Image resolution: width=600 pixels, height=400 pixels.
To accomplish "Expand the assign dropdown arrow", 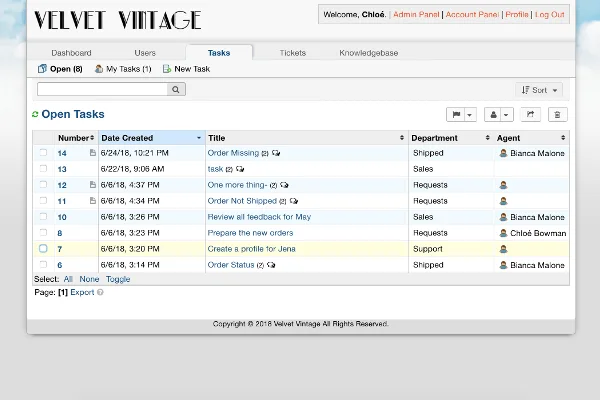I will click(506, 114).
